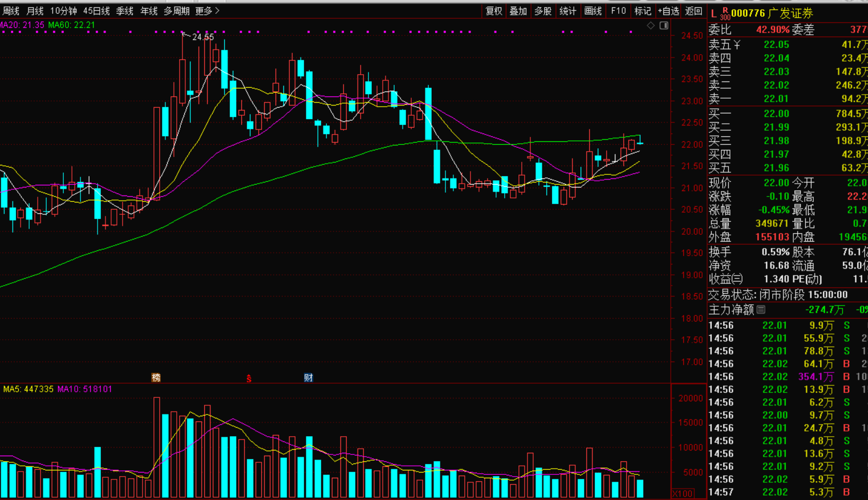
Task: Click the 净资 value 16.68
Action: pos(776,266)
